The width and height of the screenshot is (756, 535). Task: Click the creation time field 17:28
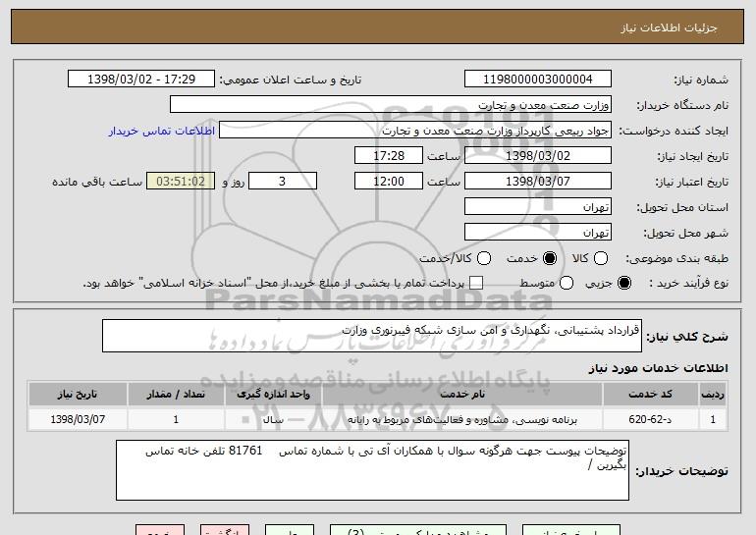(x=389, y=156)
